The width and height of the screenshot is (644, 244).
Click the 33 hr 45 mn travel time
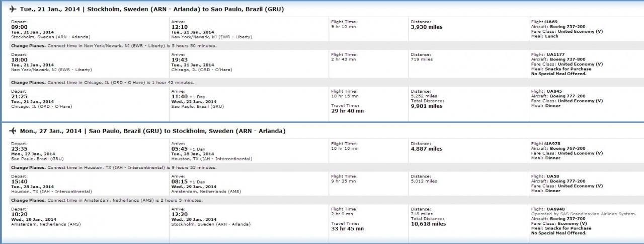(x=347, y=228)
